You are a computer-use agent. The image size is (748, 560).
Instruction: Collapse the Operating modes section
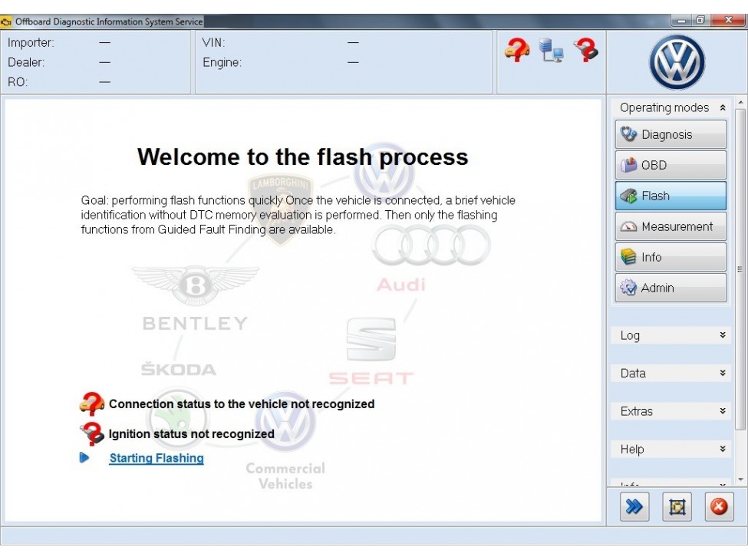click(722, 107)
